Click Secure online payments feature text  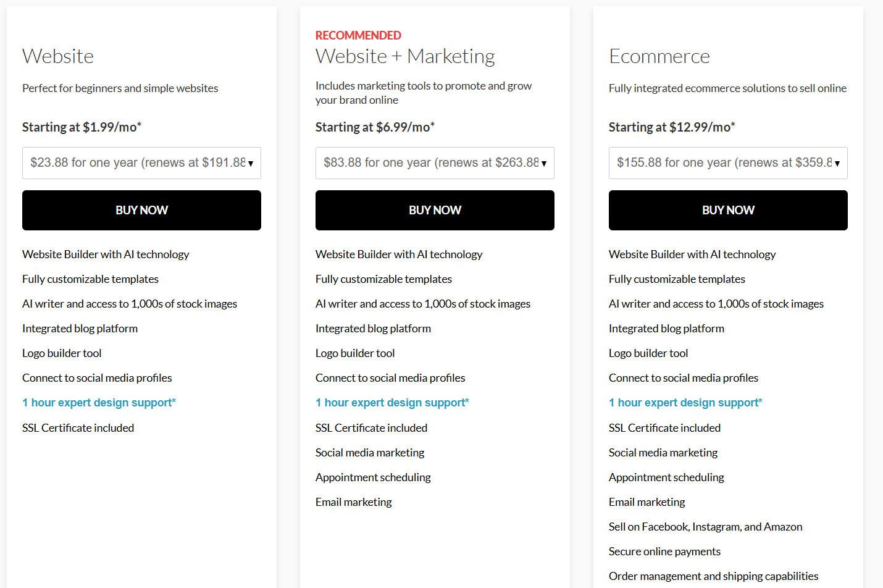pyautogui.click(x=664, y=552)
